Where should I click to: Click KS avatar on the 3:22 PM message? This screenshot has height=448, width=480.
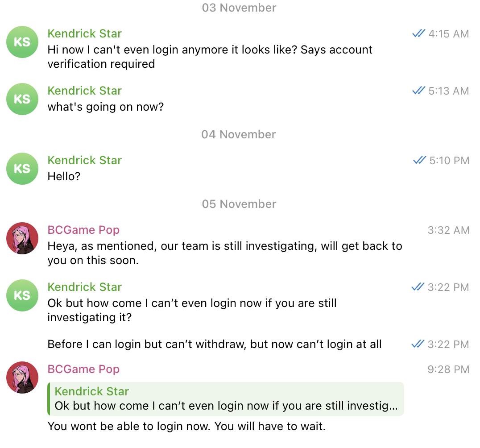pyautogui.click(x=22, y=295)
